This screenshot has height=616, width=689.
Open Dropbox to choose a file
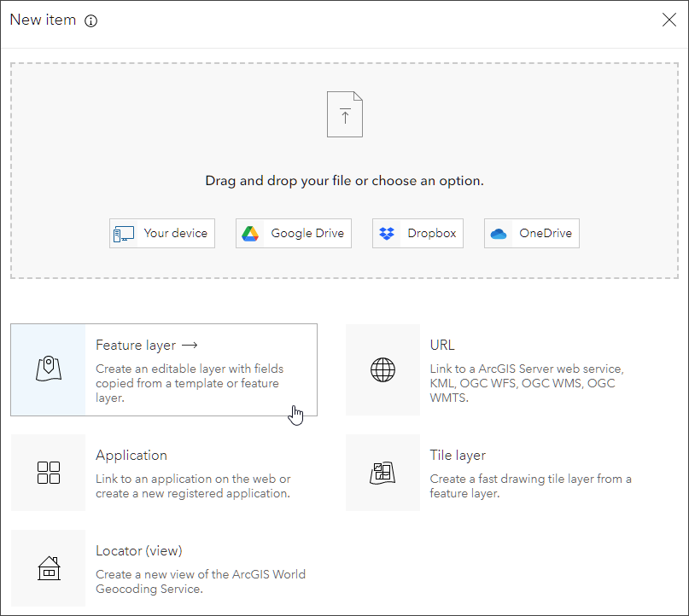point(417,232)
